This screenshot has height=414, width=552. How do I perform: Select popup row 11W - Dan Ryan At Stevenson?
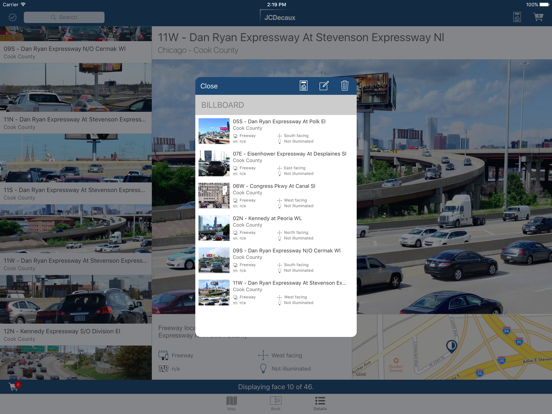click(x=276, y=293)
